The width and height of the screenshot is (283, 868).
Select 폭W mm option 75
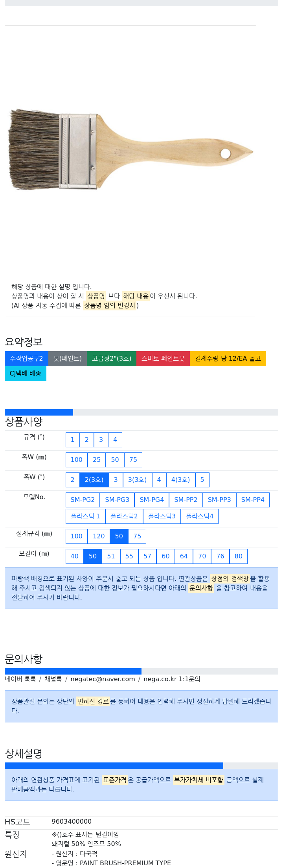[133, 460]
